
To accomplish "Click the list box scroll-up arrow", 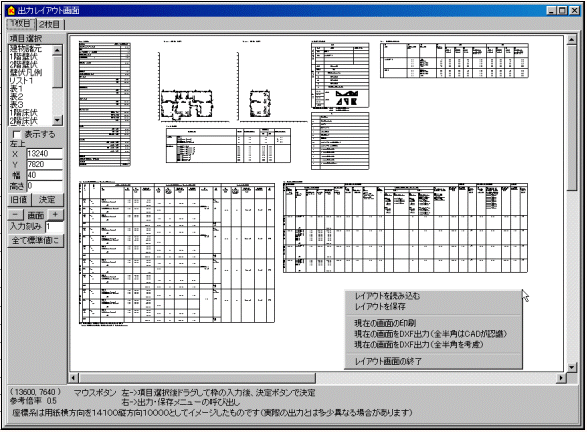I will tap(57, 50).
